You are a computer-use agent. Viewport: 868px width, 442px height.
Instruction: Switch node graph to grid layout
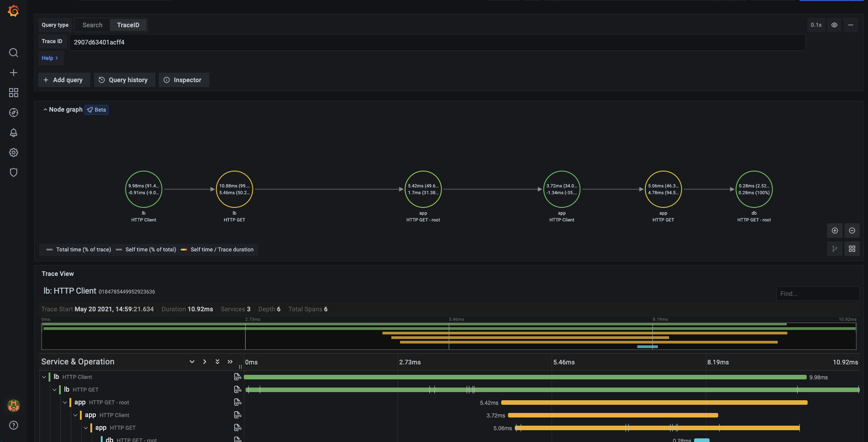pyautogui.click(x=852, y=249)
